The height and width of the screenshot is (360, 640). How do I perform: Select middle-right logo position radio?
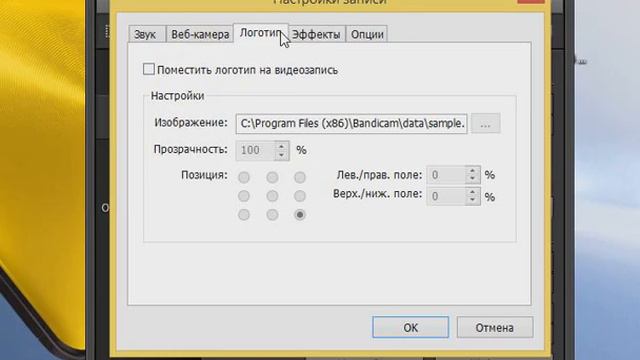tap(300, 196)
